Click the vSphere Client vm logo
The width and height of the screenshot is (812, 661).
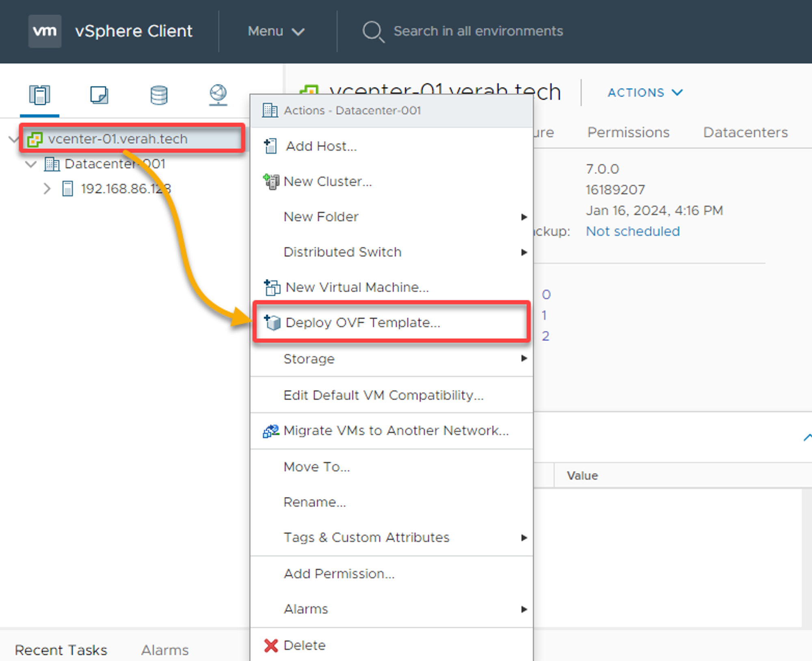click(45, 31)
